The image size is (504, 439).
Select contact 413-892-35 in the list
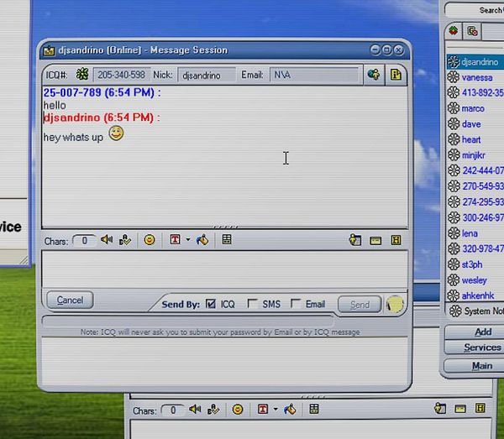(475, 93)
